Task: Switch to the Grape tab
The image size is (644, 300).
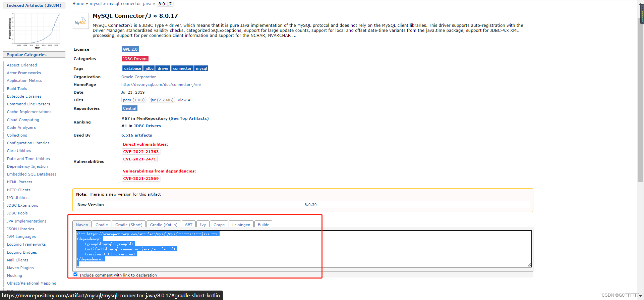Action: [x=219, y=224]
